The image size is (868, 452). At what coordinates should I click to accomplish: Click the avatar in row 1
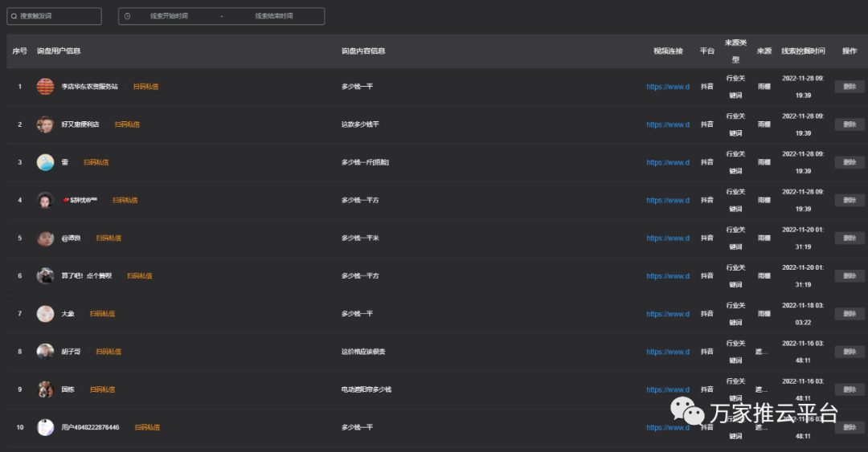coord(46,87)
